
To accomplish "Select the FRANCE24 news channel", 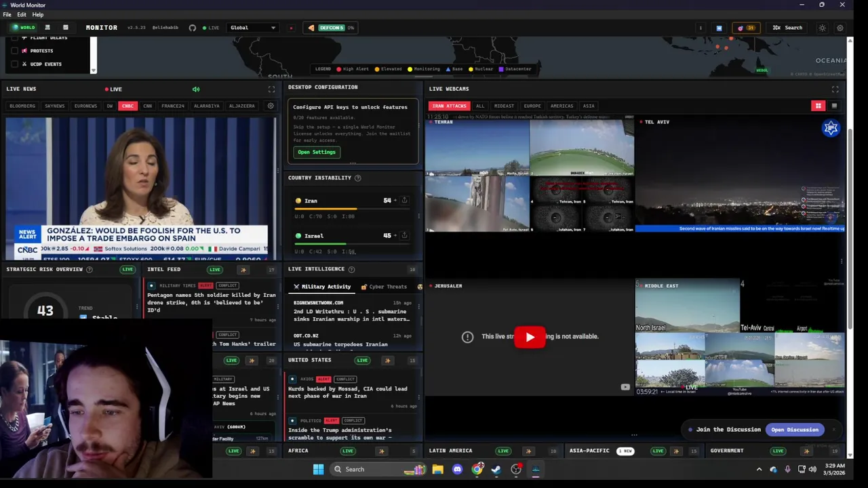I will [x=173, y=106].
